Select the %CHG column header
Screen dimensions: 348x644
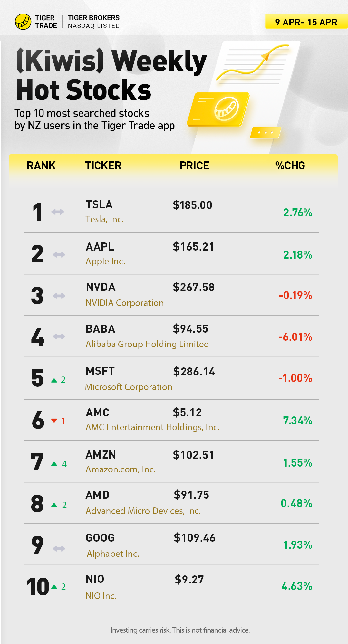click(290, 166)
